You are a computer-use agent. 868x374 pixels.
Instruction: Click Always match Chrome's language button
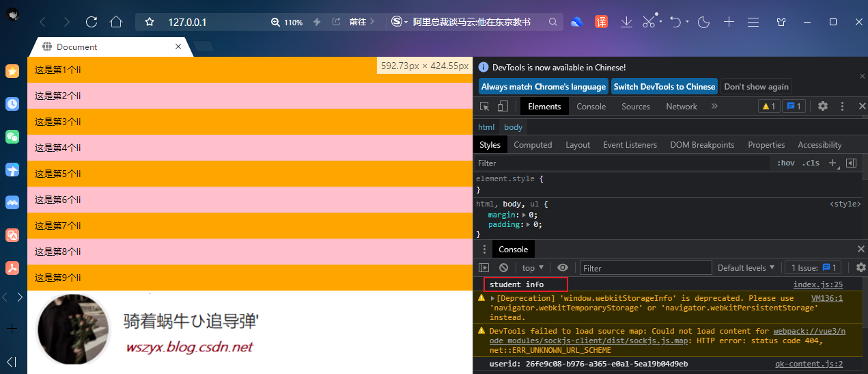click(544, 87)
